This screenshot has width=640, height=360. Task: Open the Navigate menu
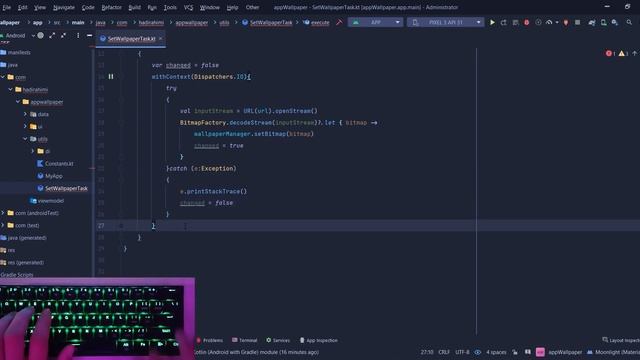[x=64, y=7]
